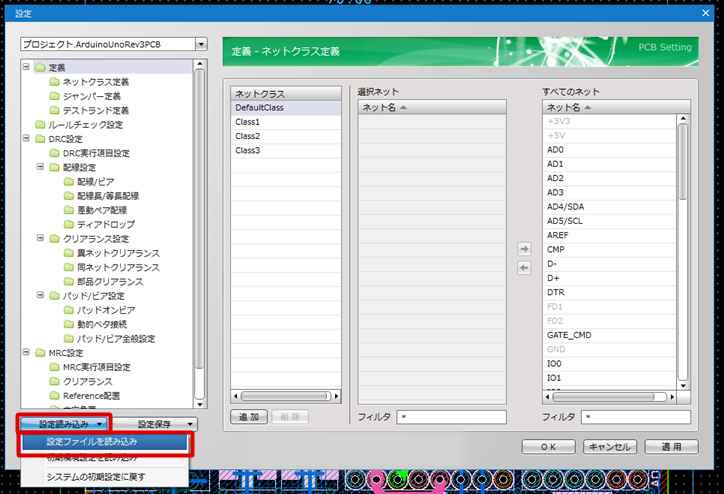Select DefaultClass in net class list

click(286, 108)
